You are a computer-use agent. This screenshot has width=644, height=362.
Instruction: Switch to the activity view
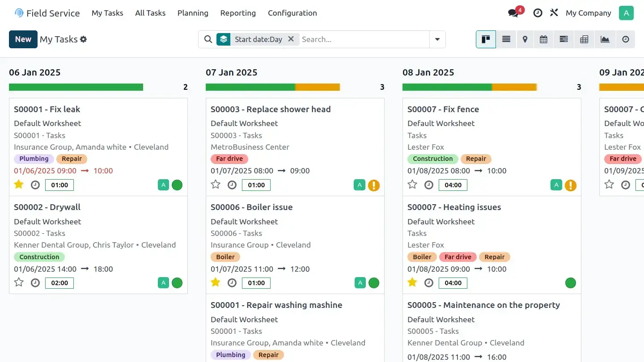tap(625, 39)
